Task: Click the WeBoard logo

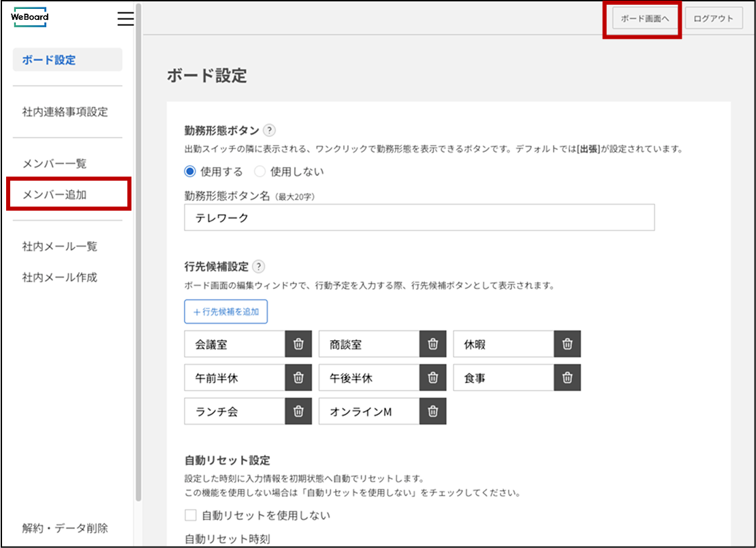Action: (x=30, y=17)
